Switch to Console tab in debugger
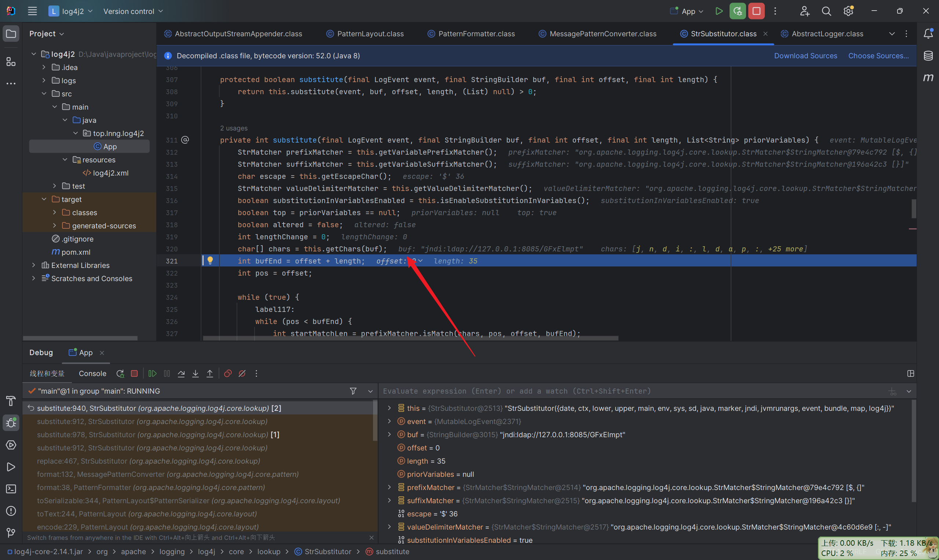 tap(92, 373)
